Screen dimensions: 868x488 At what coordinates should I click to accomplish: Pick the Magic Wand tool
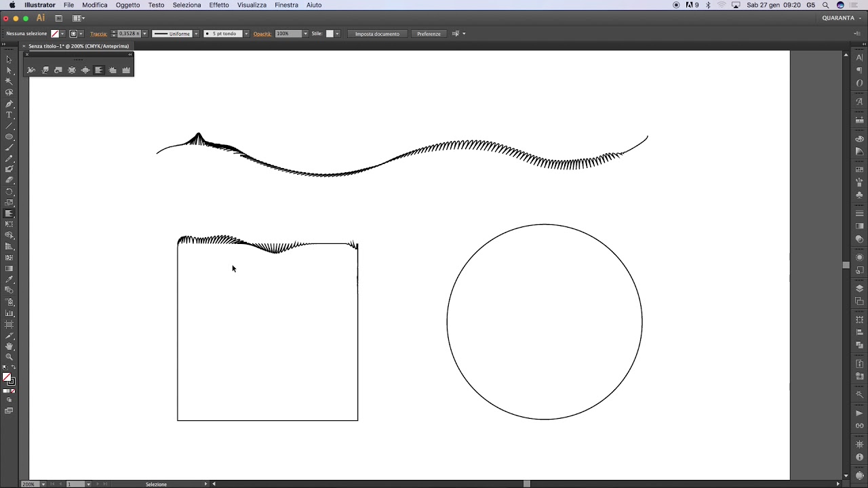9,81
